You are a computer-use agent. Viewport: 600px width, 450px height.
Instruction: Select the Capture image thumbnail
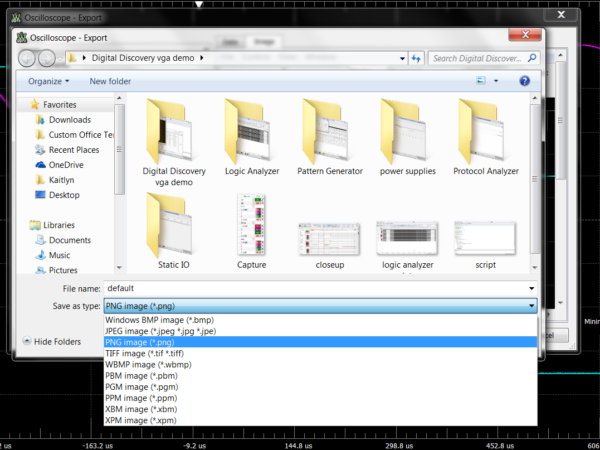[x=251, y=225]
